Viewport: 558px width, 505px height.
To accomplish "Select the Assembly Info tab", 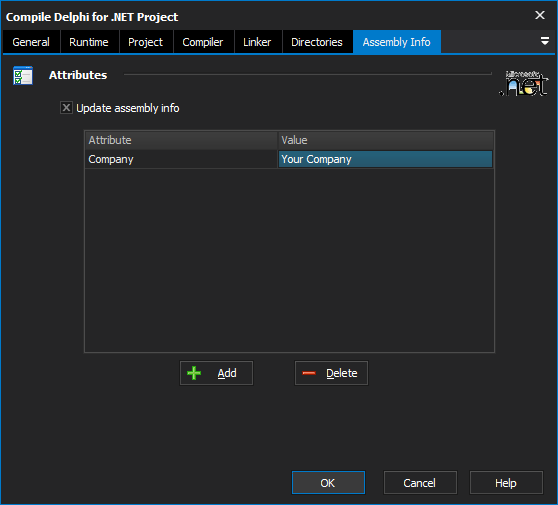I will coord(397,42).
